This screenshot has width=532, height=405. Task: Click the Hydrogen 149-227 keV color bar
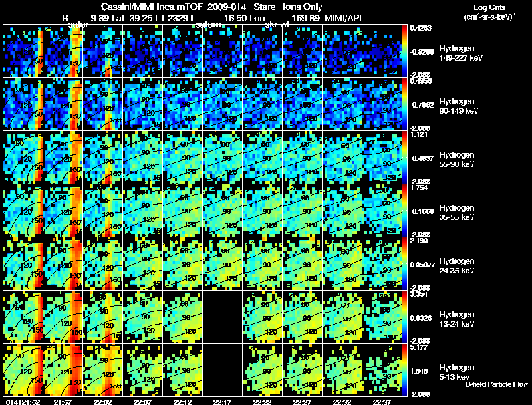click(405, 51)
